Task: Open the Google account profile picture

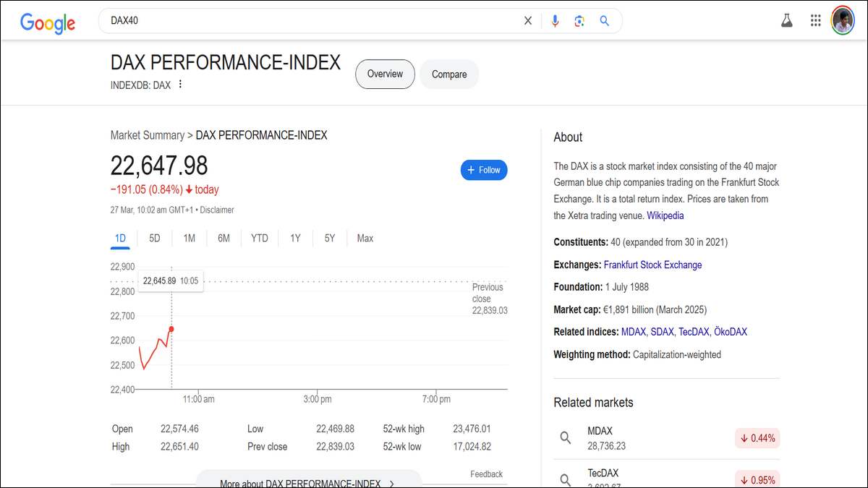Action: point(843,20)
